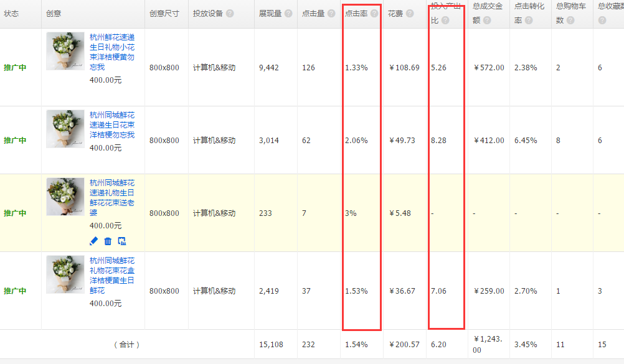624x364 pixels.
Task: Click help icon beside 总购物车数 header
Action: [570, 21]
